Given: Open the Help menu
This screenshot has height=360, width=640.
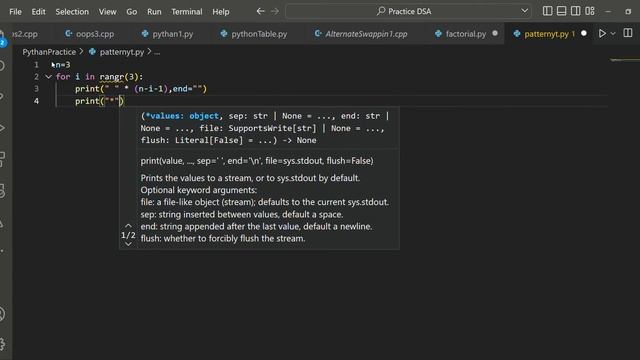Looking at the screenshot, I should [x=221, y=11].
